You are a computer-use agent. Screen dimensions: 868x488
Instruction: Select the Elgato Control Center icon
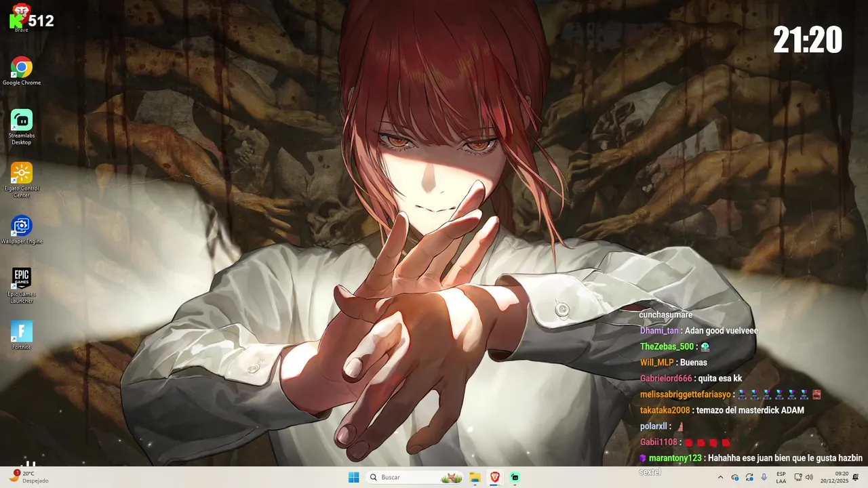click(22, 180)
